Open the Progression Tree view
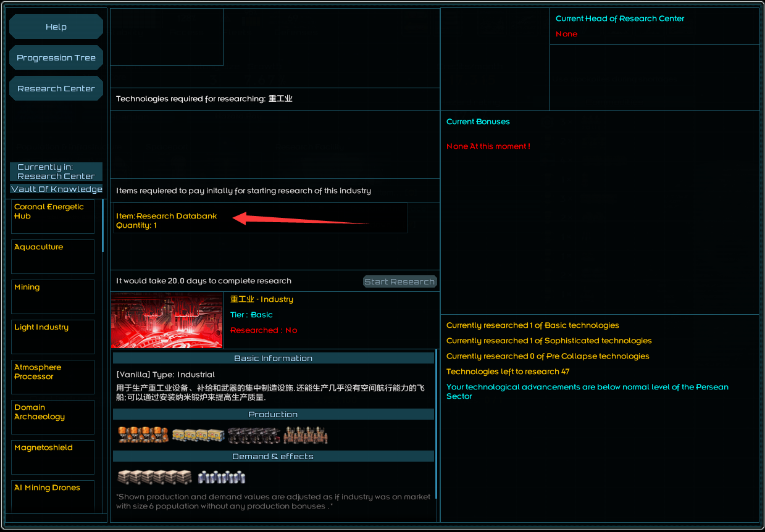This screenshot has height=532, width=765. coord(56,58)
